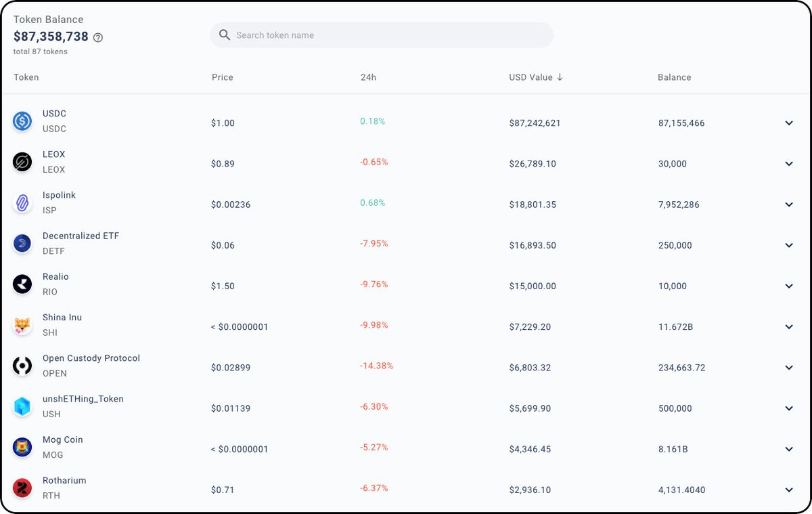Screen dimensions: 812x514
Task: Click the Realio token logo
Action: (x=22, y=284)
